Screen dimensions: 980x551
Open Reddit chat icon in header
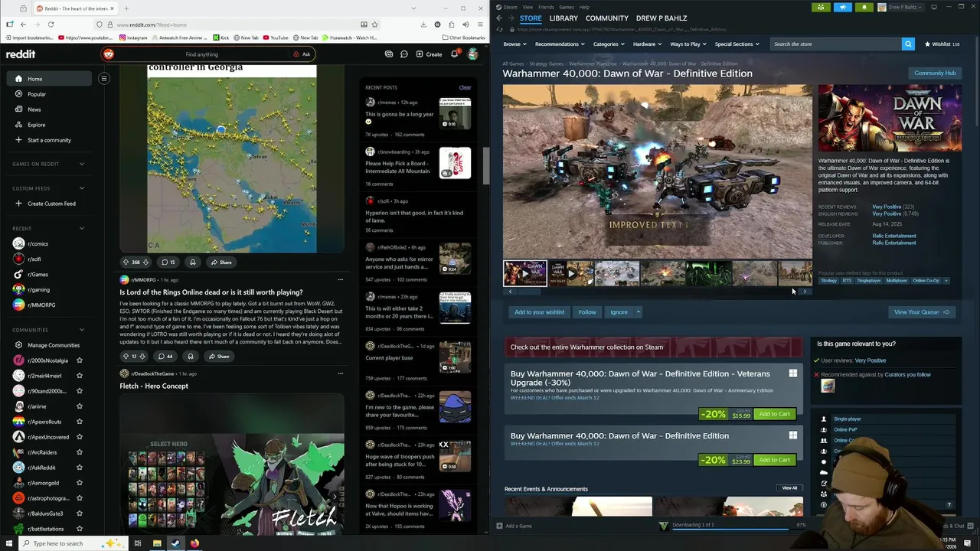pyautogui.click(x=403, y=54)
